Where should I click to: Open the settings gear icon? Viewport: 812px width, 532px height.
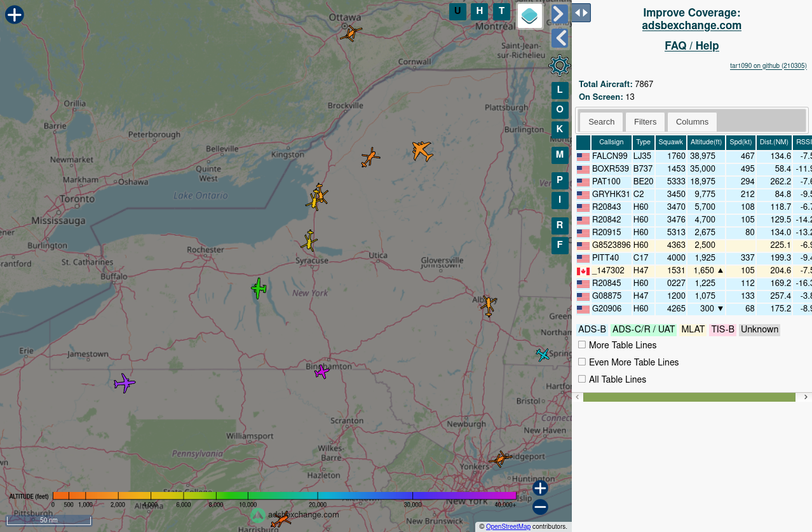560,65
